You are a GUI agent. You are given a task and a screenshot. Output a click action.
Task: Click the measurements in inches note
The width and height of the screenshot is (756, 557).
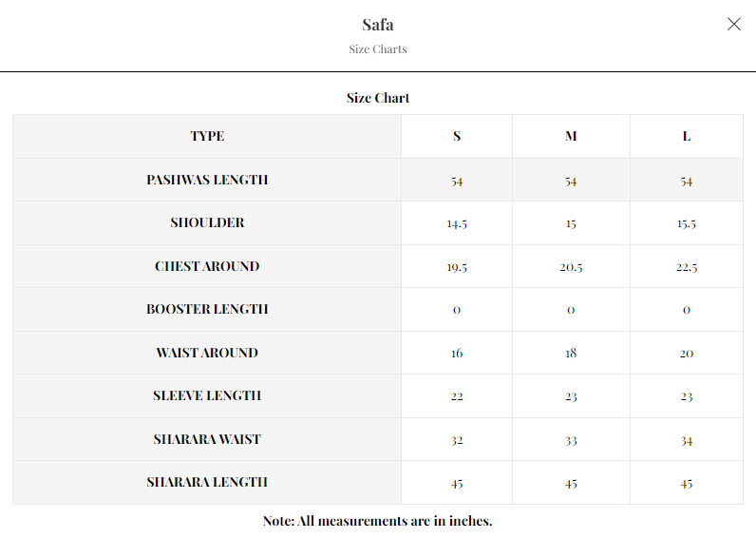click(378, 521)
